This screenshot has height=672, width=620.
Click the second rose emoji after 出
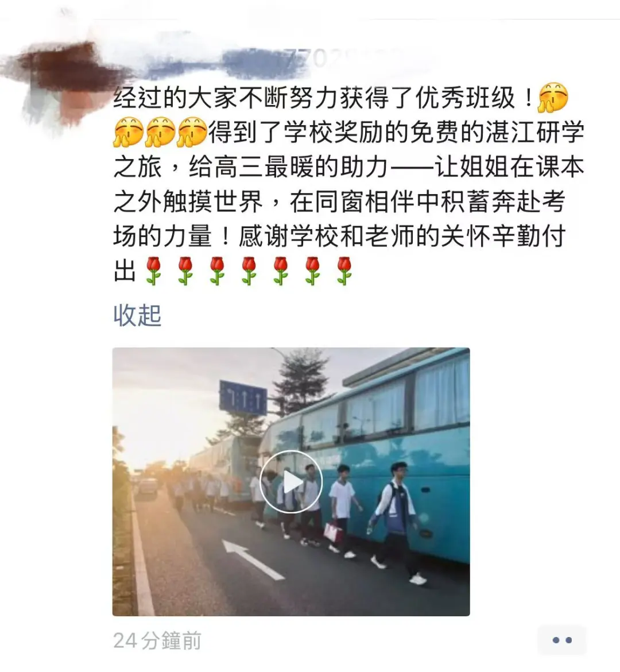(x=185, y=271)
